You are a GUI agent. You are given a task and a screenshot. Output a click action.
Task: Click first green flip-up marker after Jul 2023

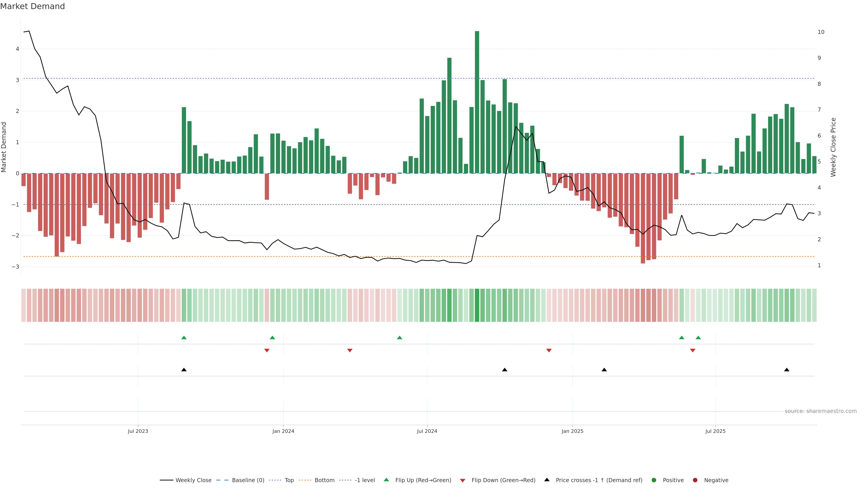click(x=184, y=338)
